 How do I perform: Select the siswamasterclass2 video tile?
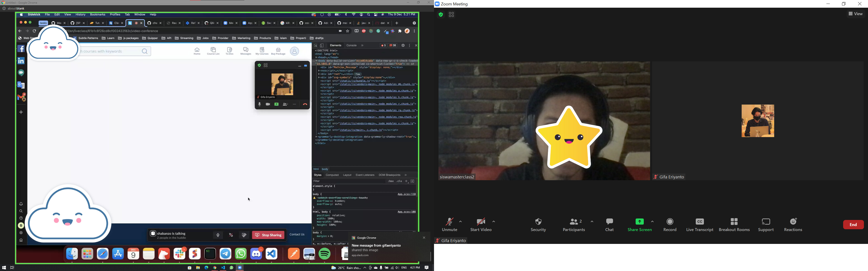[544, 121]
